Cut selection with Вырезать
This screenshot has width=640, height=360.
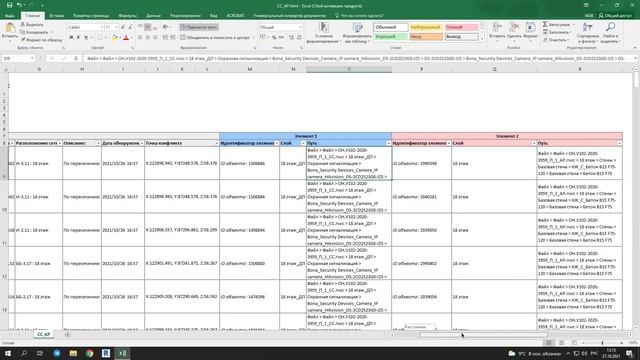click(32, 24)
